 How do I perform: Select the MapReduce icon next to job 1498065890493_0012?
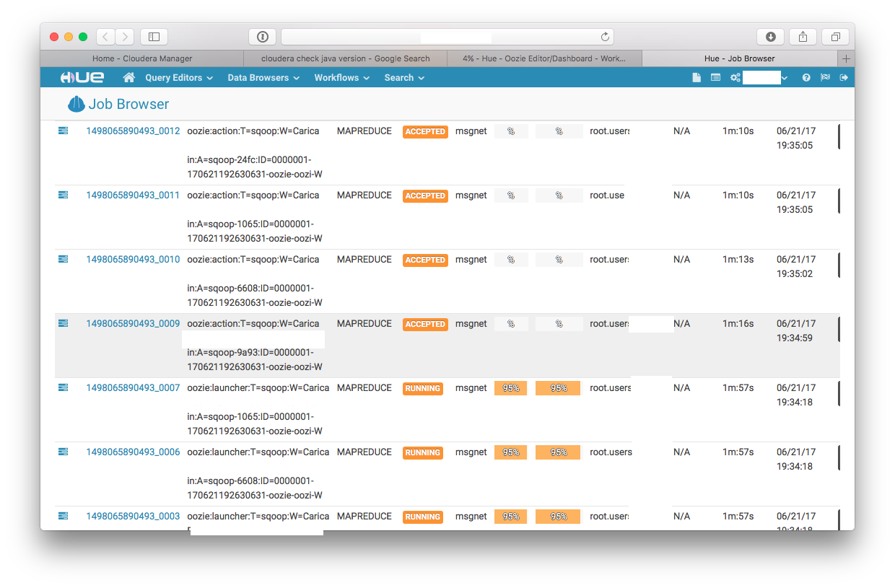tap(63, 131)
